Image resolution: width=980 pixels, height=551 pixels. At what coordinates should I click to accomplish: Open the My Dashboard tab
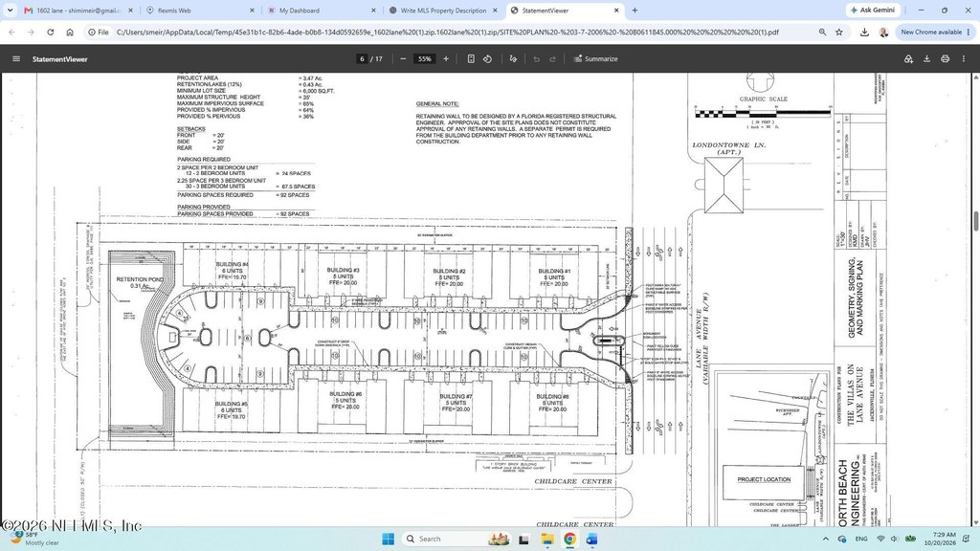(x=322, y=11)
